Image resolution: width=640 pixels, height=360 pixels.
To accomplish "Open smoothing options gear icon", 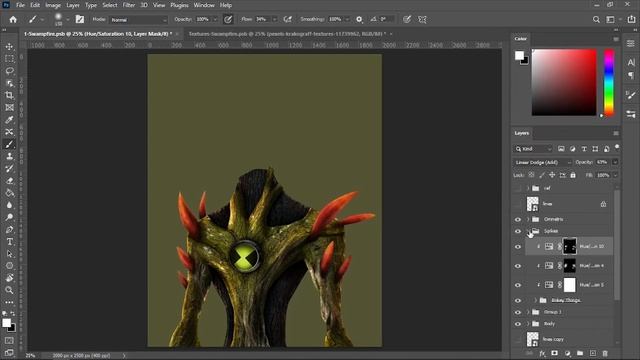I will pos(359,19).
